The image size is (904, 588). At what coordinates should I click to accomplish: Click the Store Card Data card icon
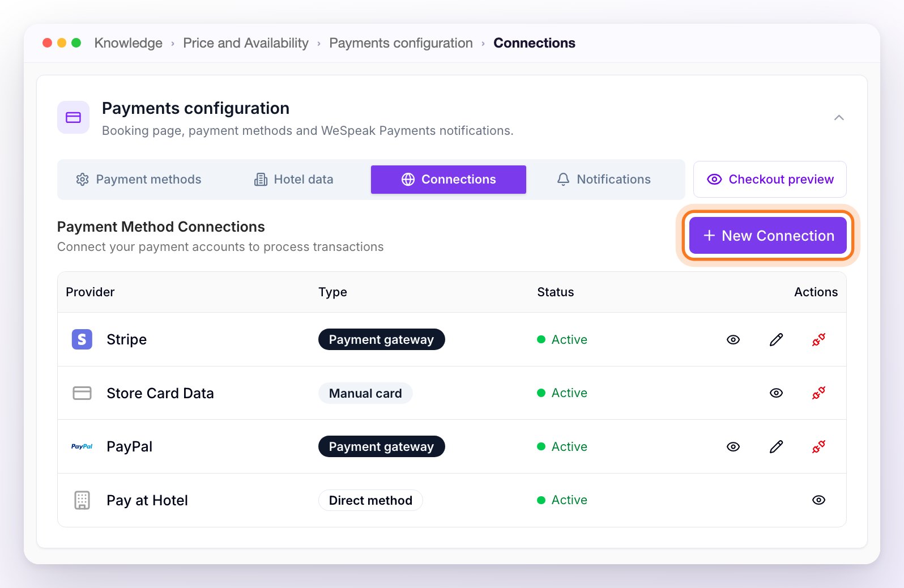(x=82, y=393)
